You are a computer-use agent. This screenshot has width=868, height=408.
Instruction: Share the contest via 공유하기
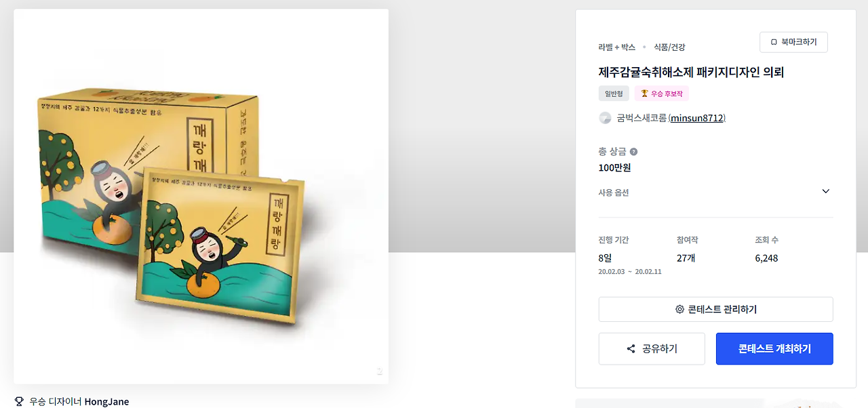[652, 349]
